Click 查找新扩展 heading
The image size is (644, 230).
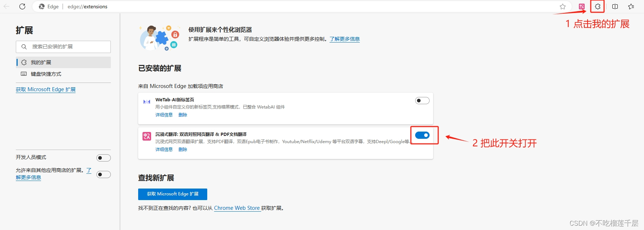click(x=156, y=178)
